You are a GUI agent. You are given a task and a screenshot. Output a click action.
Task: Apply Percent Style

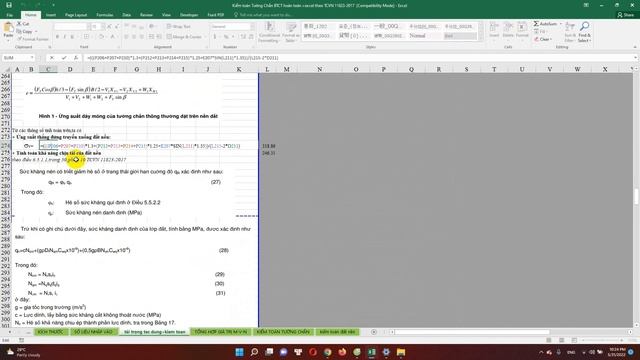tap(225, 37)
